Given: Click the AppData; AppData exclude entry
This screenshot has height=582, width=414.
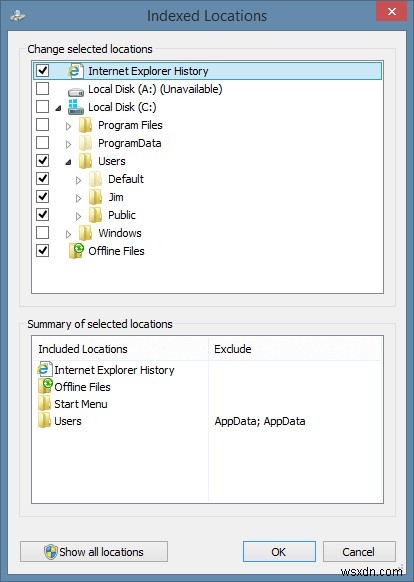Looking at the screenshot, I should pyautogui.click(x=260, y=421).
